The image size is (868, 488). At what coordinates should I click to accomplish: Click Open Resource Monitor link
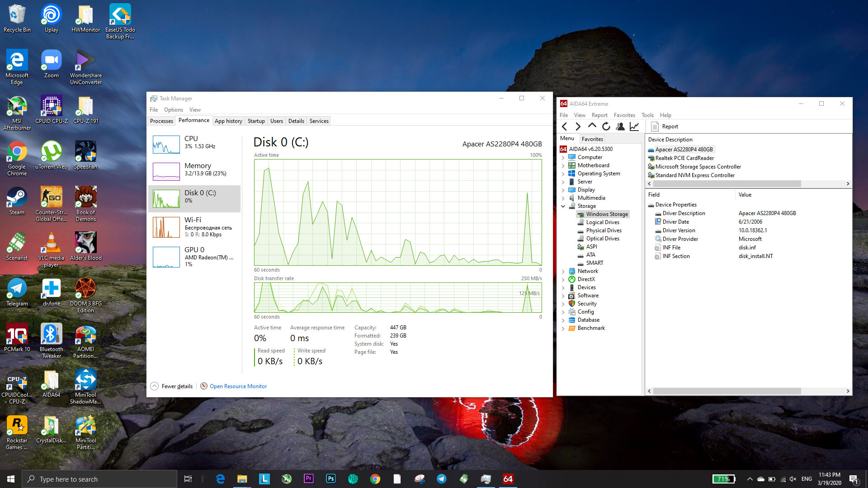[238, 386]
